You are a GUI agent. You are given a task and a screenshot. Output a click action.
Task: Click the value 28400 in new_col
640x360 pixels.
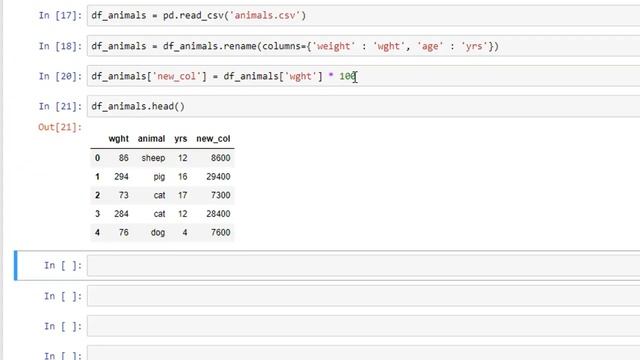[x=218, y=214]
